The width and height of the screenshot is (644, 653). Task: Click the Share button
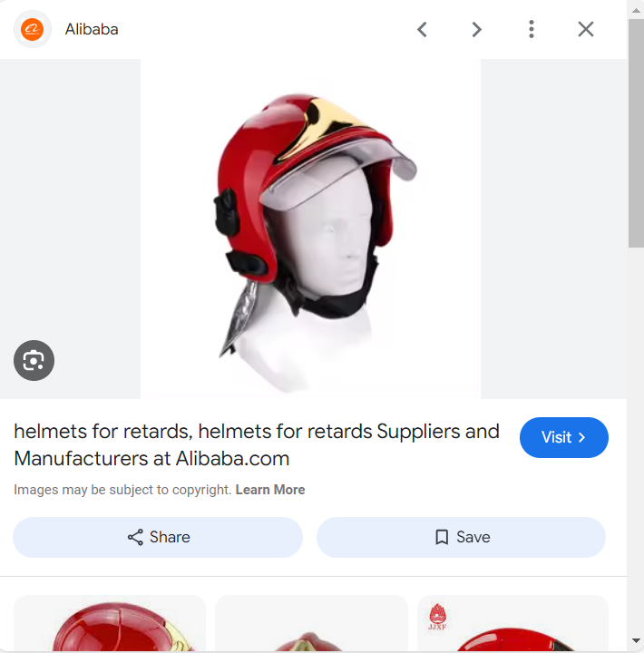click(158, 537)
